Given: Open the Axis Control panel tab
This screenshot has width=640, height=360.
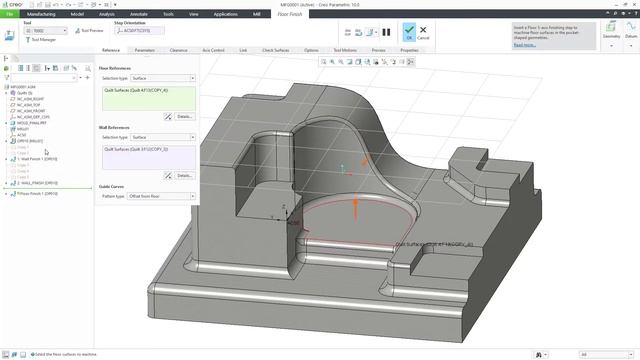Looking at the screenshot, I should [213, 50].
